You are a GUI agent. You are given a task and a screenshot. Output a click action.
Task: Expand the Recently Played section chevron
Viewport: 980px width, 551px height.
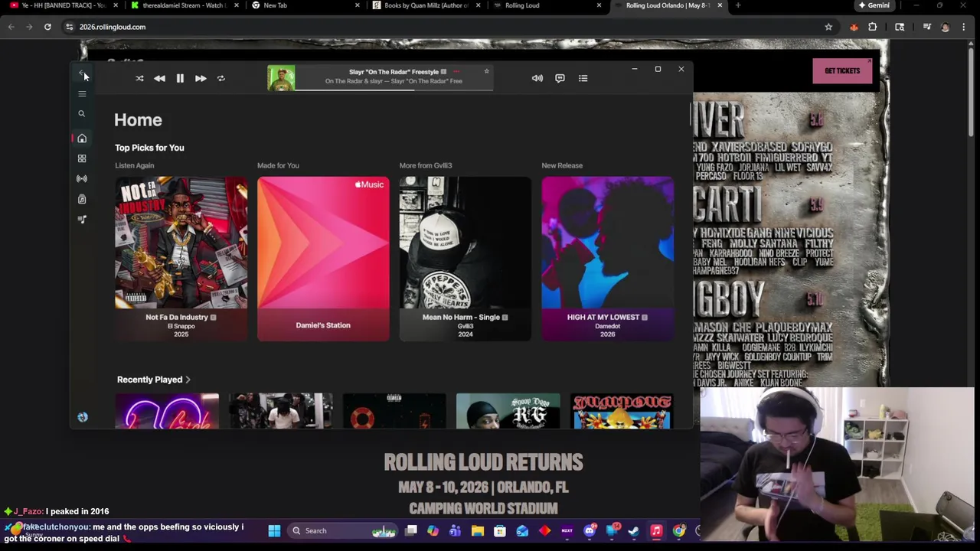[x=188, y=380]
